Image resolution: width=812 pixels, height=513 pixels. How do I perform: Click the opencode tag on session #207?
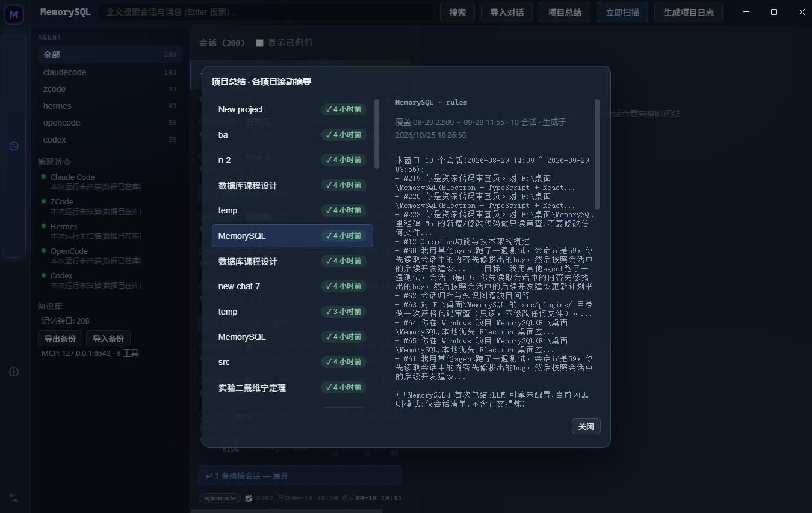point(220,498)
